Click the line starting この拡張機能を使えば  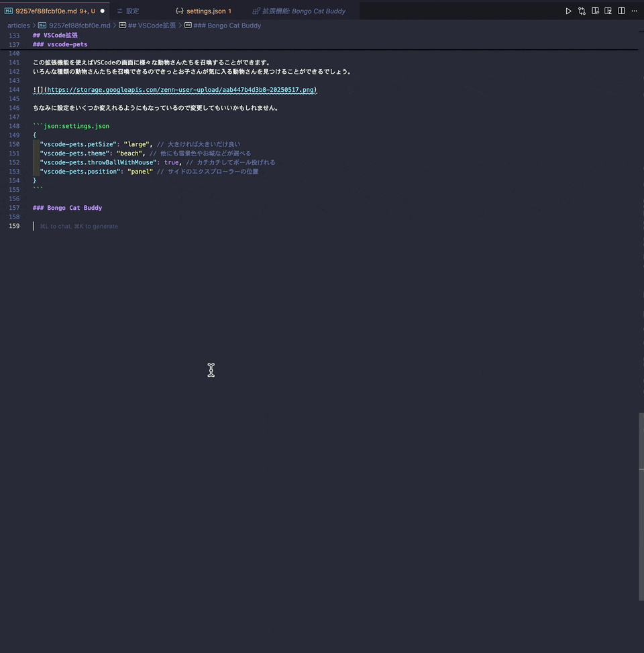pyautogui.click(x=152, y=62)
